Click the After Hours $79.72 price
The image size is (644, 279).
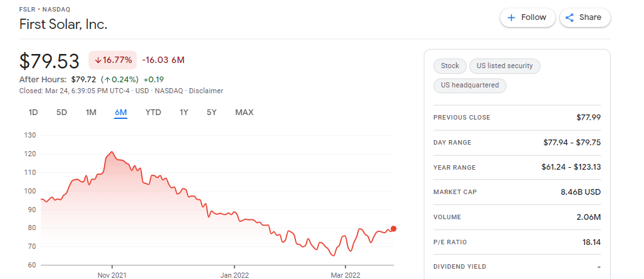(x=83, y=80)
